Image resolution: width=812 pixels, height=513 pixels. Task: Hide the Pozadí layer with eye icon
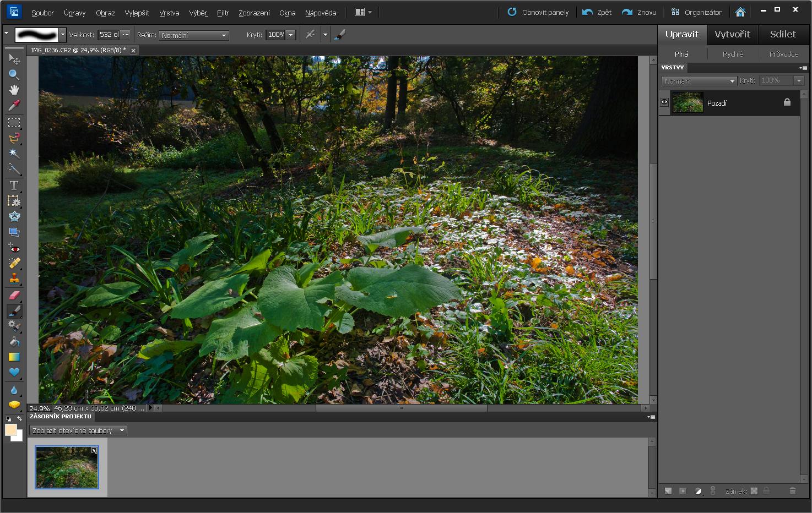pos(664,102)
